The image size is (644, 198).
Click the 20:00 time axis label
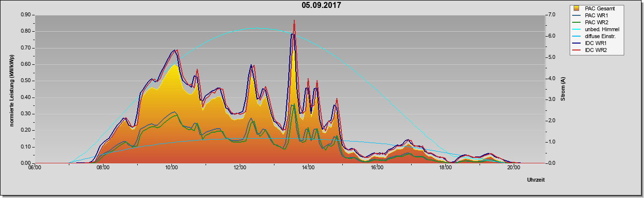[513, 167]
